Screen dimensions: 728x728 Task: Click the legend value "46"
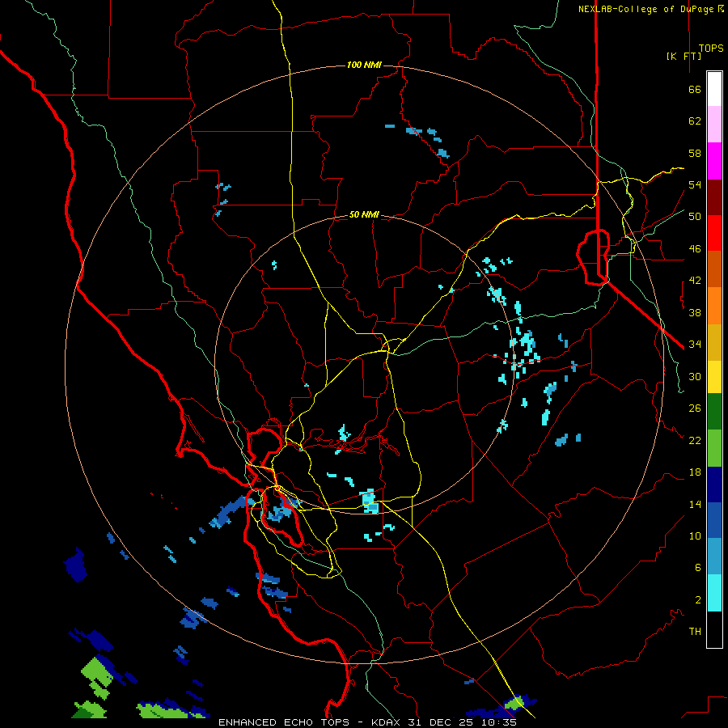(695, 249)
